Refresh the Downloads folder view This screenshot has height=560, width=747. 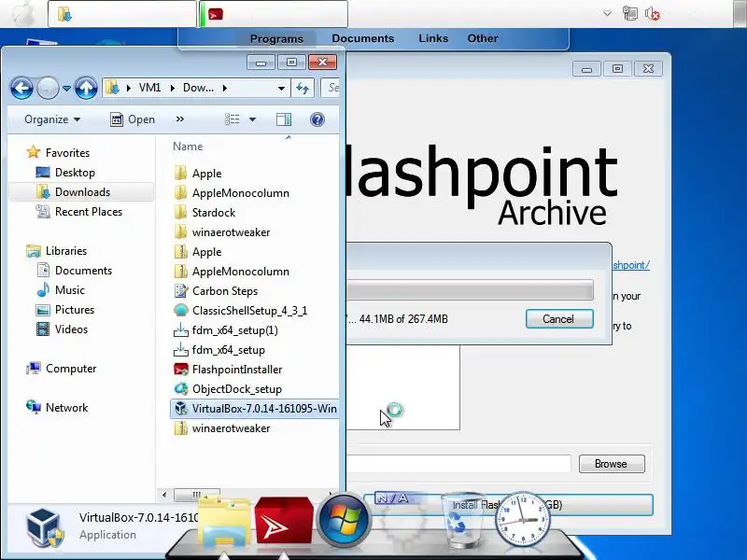point(303,88)
